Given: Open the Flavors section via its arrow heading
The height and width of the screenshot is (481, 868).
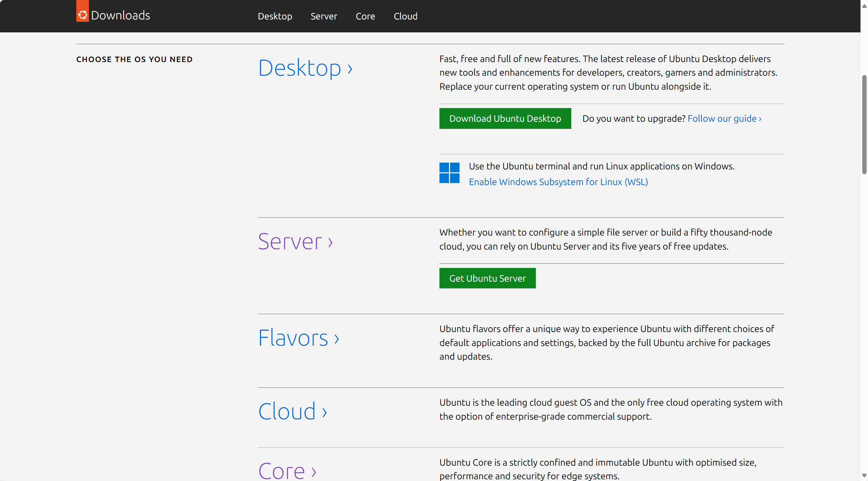Looking at the screenshot, I should point(298,338).
